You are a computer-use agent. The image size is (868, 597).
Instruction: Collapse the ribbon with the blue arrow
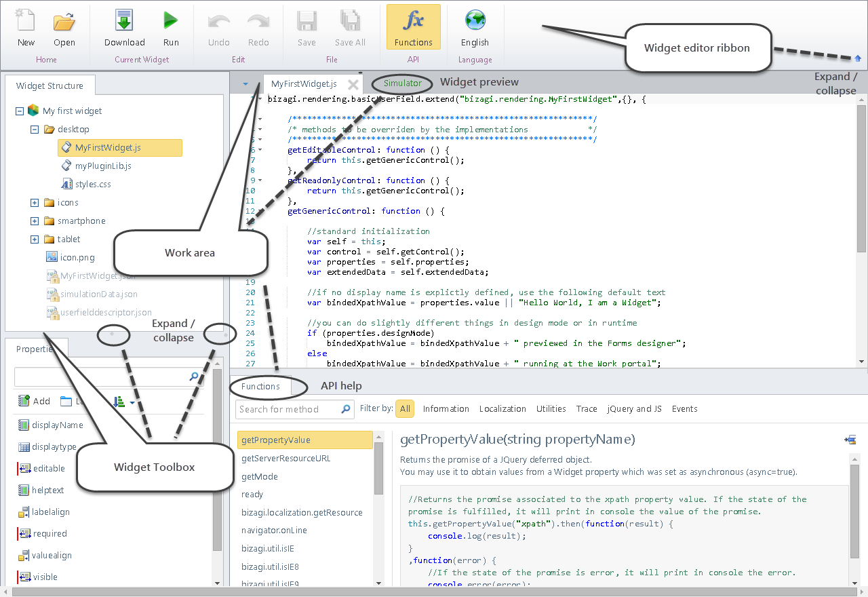click(x=858, y=59)
